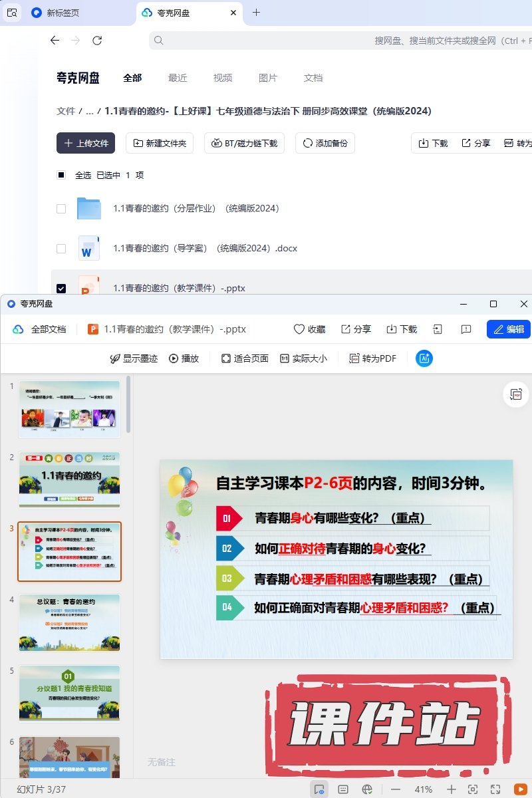The width and height of the screenshot is (532, 798).
Task: Click the floating PDF convert icon on right
Action: pos(517,394)
